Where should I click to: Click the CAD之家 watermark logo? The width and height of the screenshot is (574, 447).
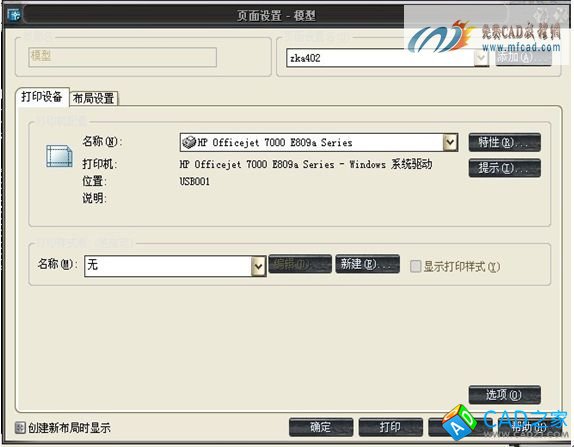pos(505,422)
